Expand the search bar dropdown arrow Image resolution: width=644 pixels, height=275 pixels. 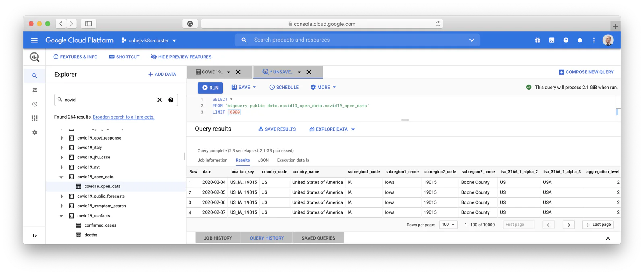[x=471, y=40]
